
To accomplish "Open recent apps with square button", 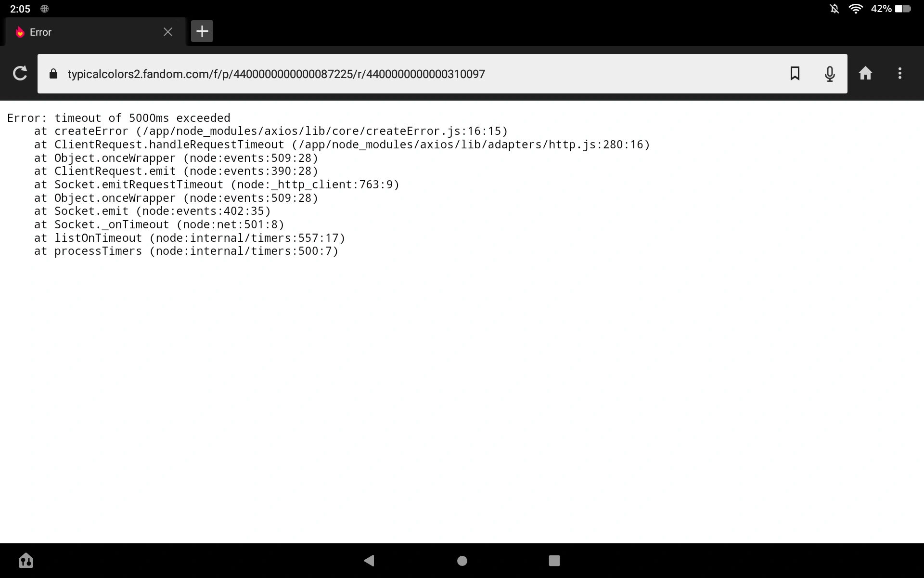I will pyautogui.click(x=554, y=560).
